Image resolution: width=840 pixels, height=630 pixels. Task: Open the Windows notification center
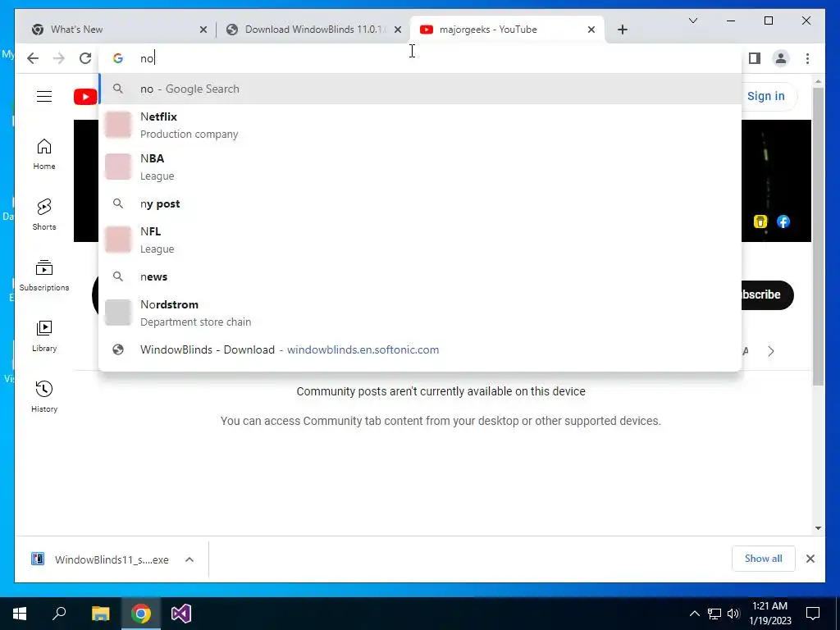tap(813, 614)
